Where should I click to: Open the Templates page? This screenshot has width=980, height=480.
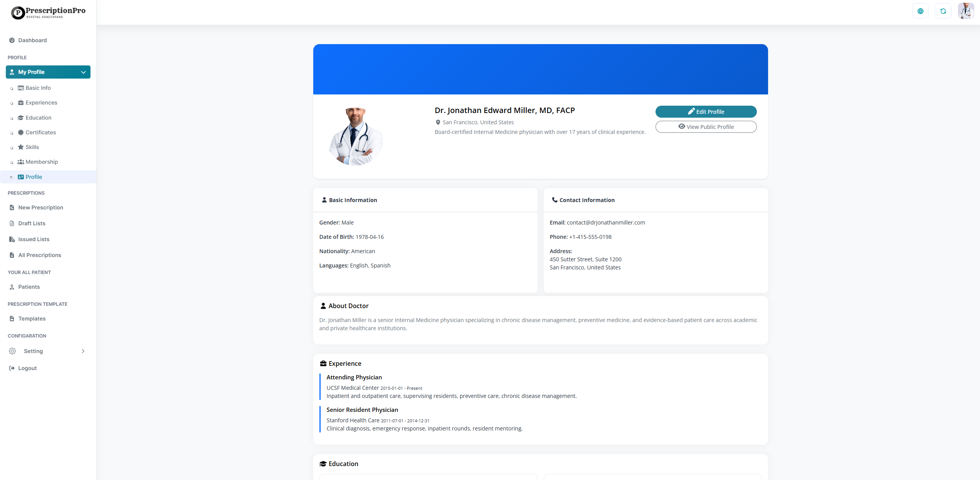pyautogui.click(x=31, y=319)
